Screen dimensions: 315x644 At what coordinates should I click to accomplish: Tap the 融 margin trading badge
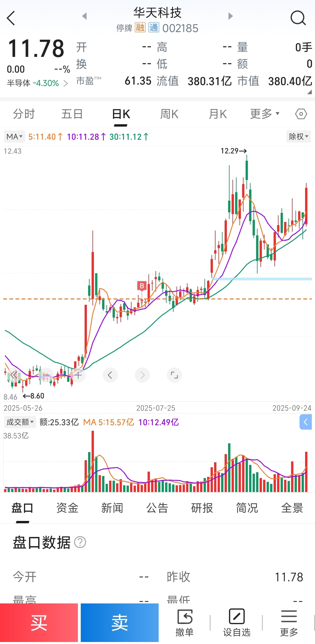pos(140,28)
